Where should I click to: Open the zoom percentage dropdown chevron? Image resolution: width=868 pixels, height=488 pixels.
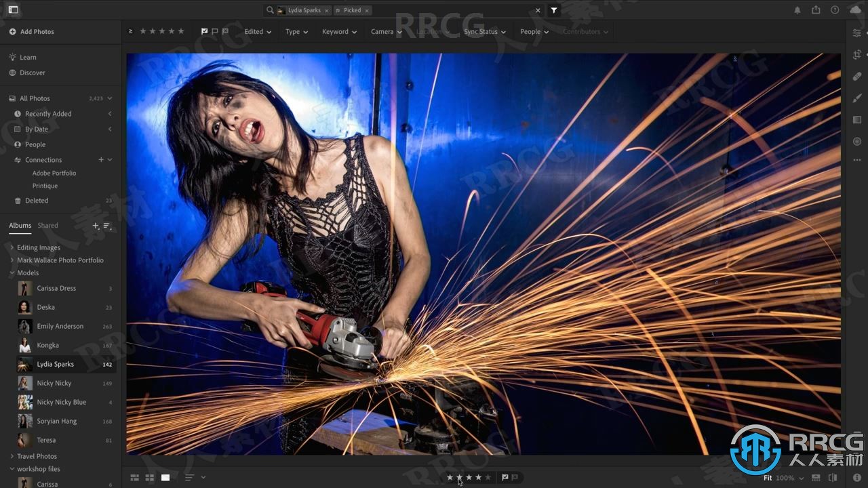[801, 478]
